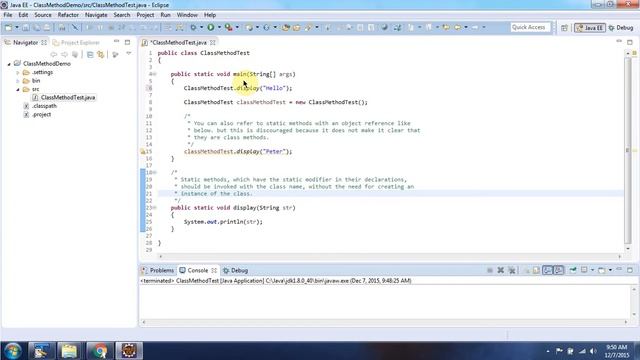640x360 pixels.
Task: Click the editor horizontal scrollbar
Action: click(390, 256)
